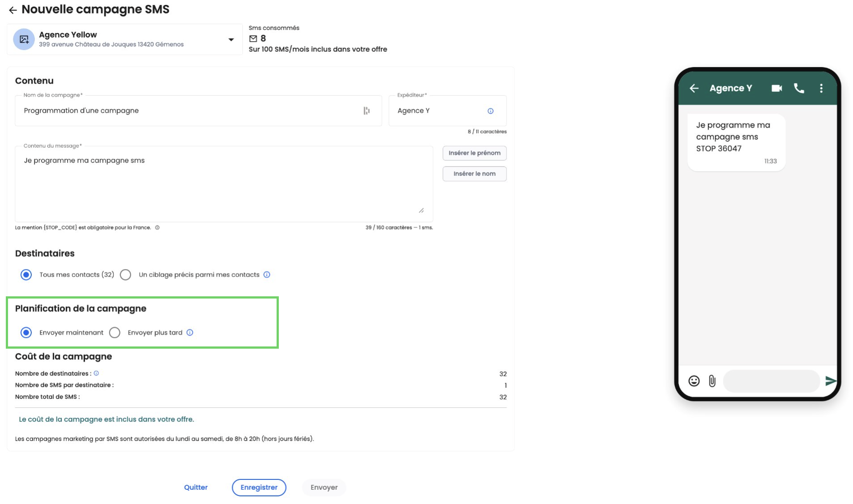Open three-dot menu in phone preview
This screenshot has width=853, height=504.
tap(821, 89)
